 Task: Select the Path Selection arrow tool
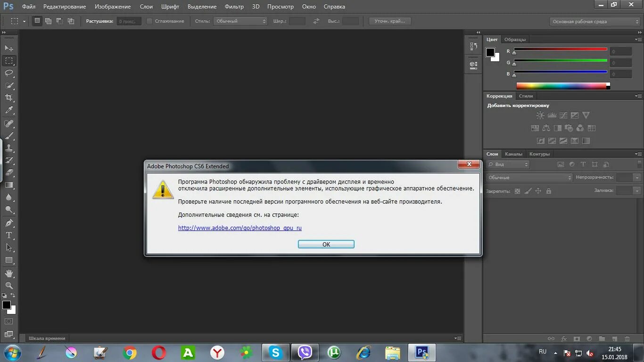click(9, 247)
